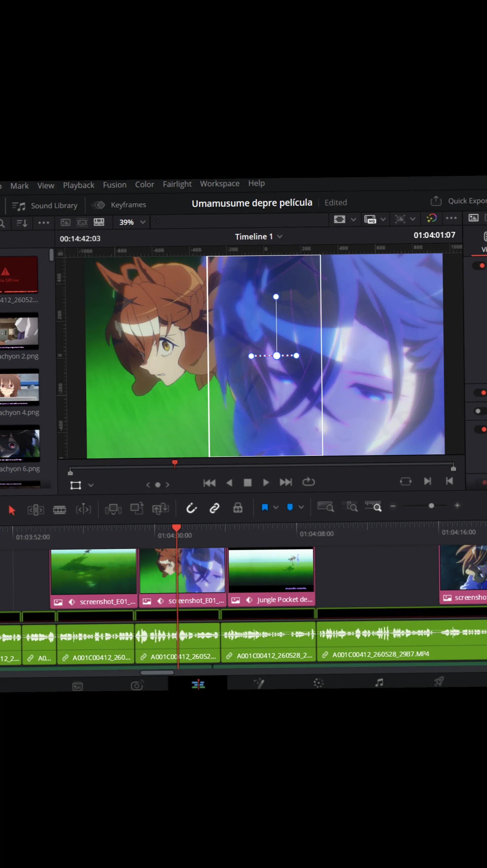Toggle Loop playback
This screenshot has width=487, height=868.
click(x=308, y=482)
